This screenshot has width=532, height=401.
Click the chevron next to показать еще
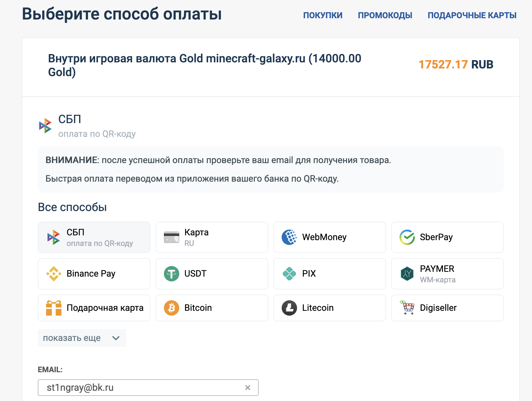116,338
